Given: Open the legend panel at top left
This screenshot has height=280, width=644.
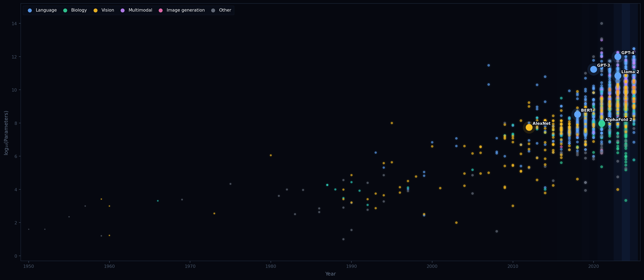Looking at the screenshot, I should (x=128, y=10).
